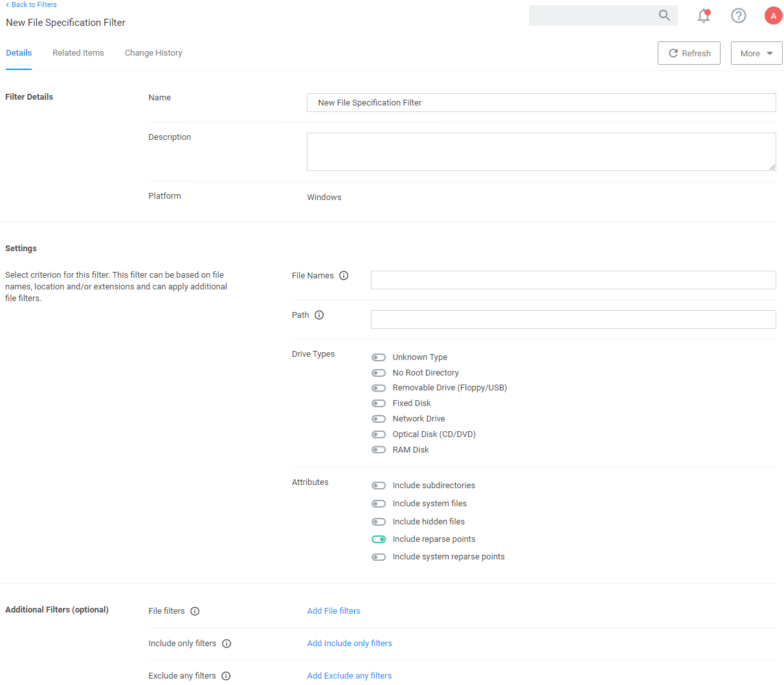Click the File Names info icon
Screen dimensions: 784x685
344,276
